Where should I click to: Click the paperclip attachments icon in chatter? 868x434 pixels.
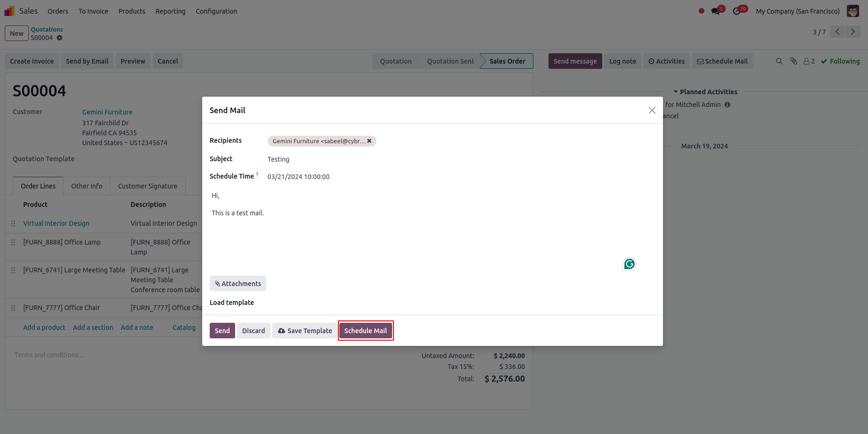tap(794, 61)
